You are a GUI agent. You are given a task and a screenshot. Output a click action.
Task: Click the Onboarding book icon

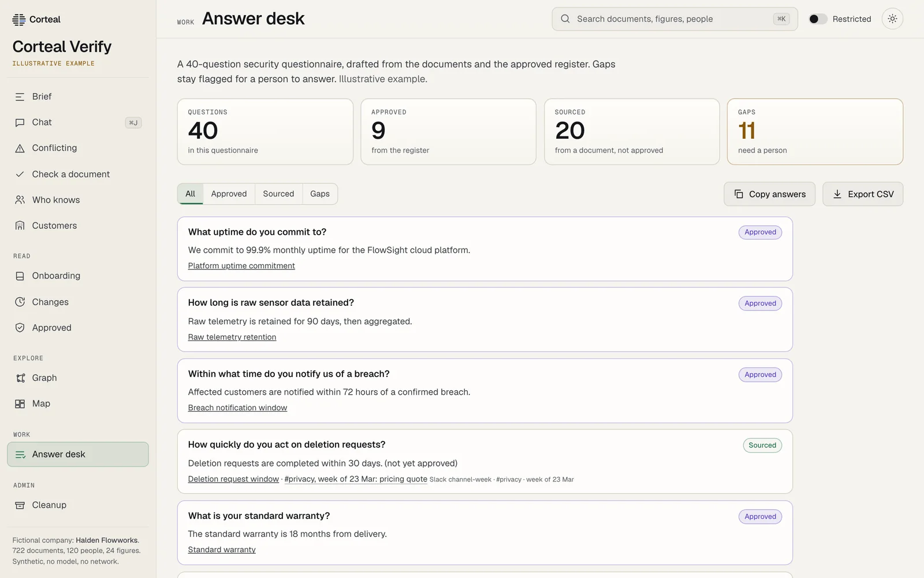20,276
